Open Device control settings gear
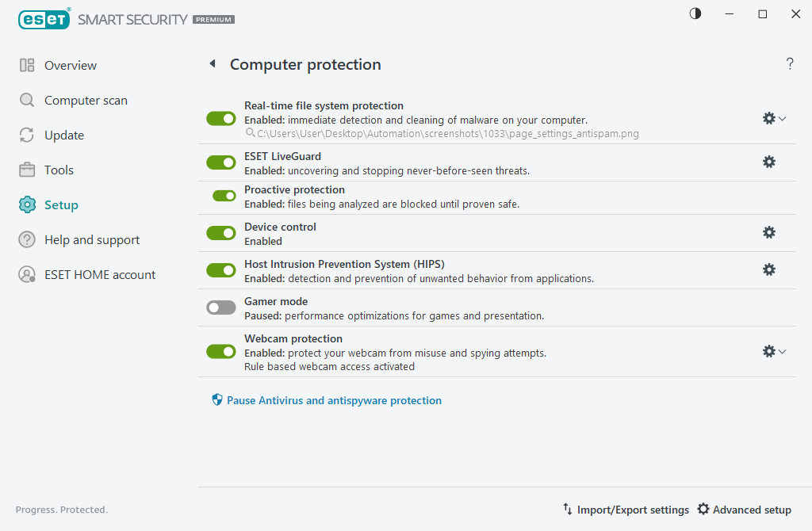Viewport: 812px width, 531px height. [768, 232]
